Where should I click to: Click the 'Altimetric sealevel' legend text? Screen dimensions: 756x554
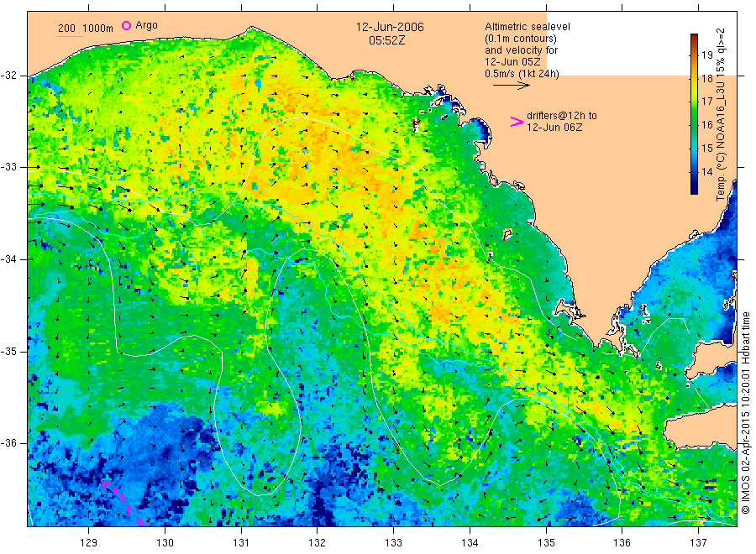pos(527,27)
